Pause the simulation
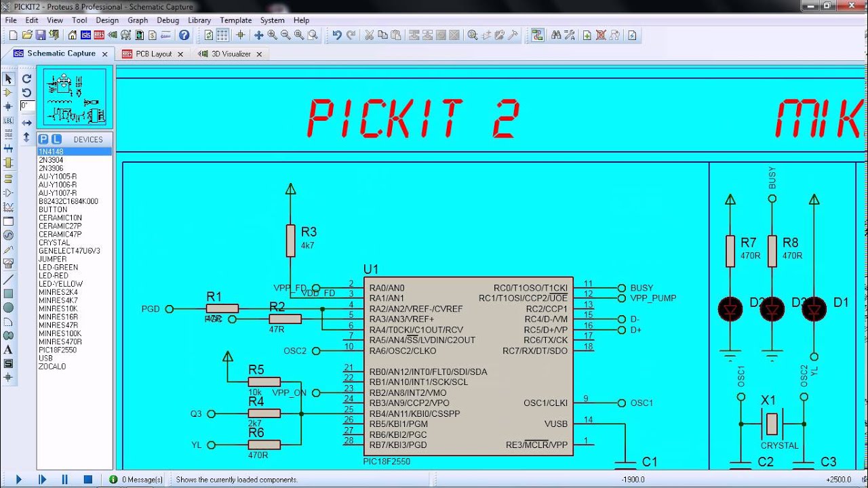The image size is (868, 488). pos(65,479)
